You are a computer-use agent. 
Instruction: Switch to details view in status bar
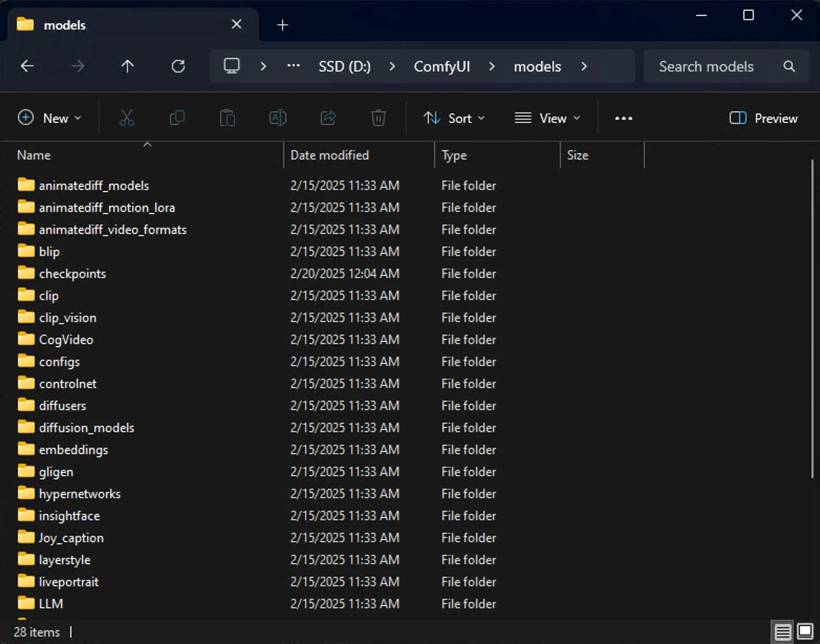783,631
